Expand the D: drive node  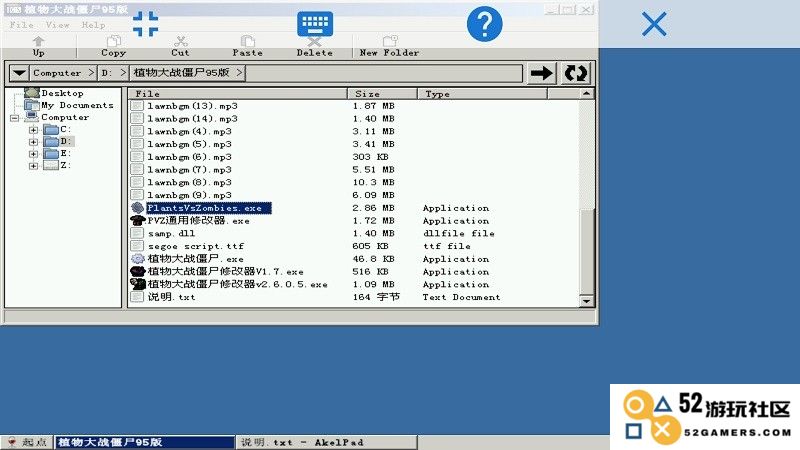pyautogui.click(x=33, y=142)
